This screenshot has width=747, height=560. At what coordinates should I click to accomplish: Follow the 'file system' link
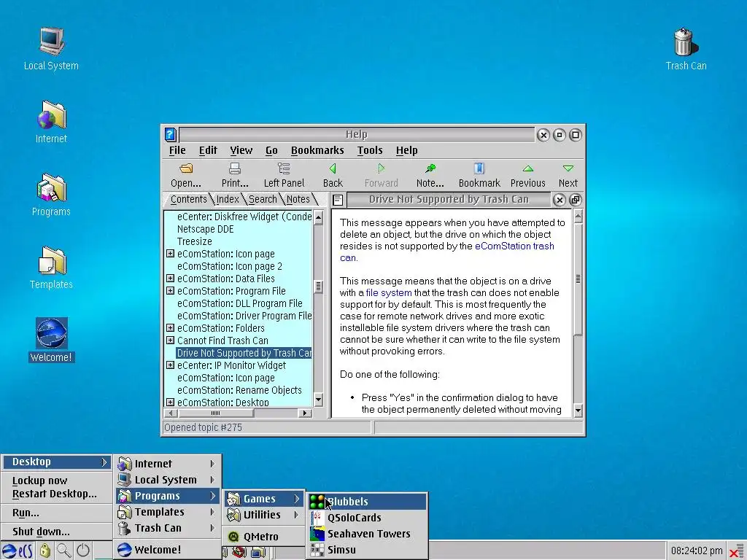[389, 293]
